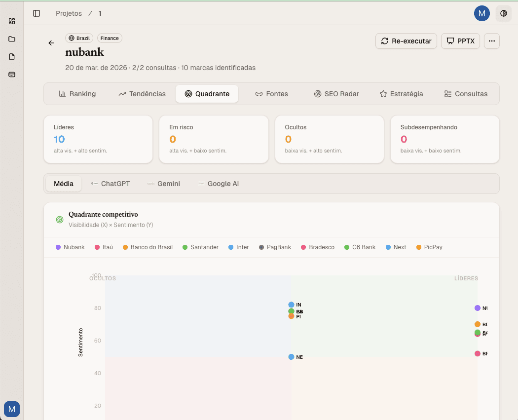The width and height of the screenshot is (518, 420).
Task: Click the Re-executar button
Action: point(406,41)
